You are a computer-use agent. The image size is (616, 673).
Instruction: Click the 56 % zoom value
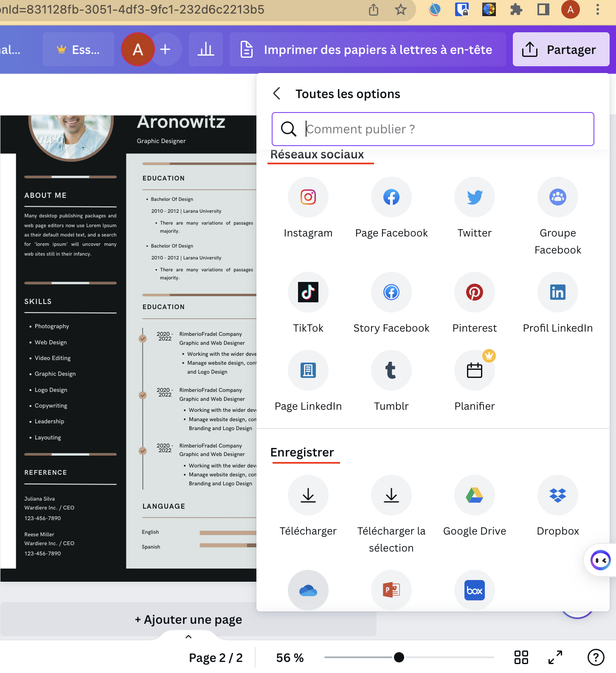pyautogui.click(x=290, y=658)
